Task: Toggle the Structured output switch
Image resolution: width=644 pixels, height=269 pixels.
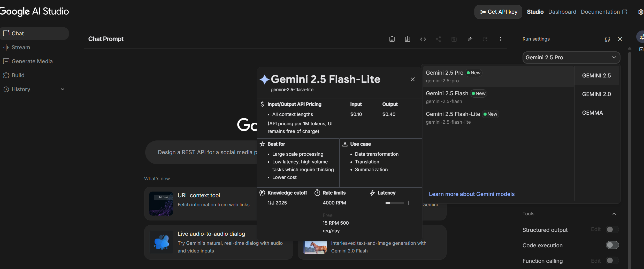Action: pyautogui.click(x=612, y=230)
